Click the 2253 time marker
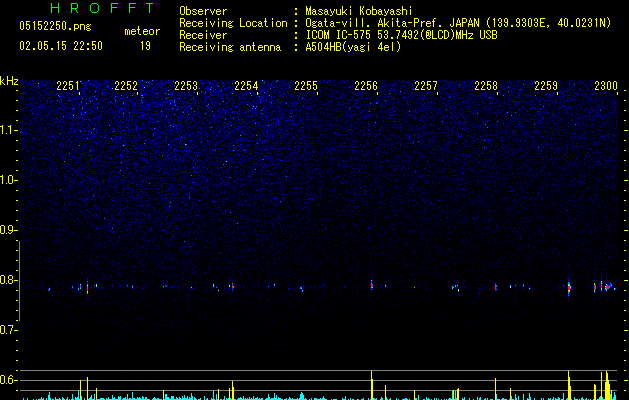The width and height of the screenshot is (629, 400). coord(186,86)
